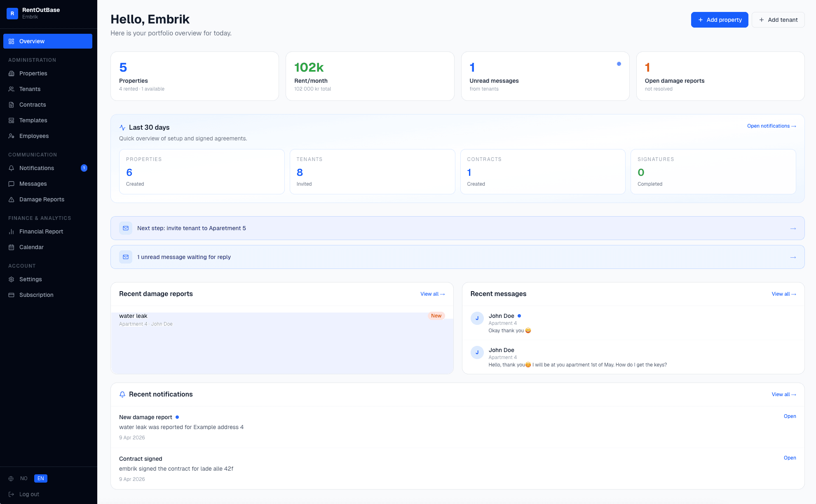Click the Add property button

pyautogui.click(x=720, y=20)
